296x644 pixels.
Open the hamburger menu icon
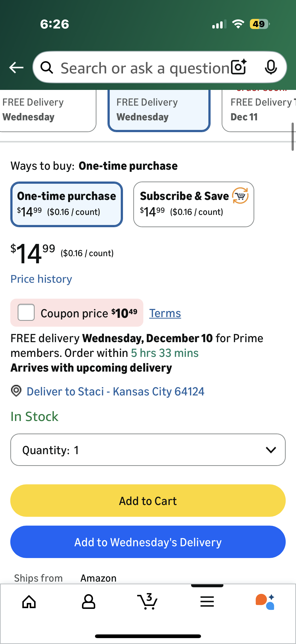point(207,602)
